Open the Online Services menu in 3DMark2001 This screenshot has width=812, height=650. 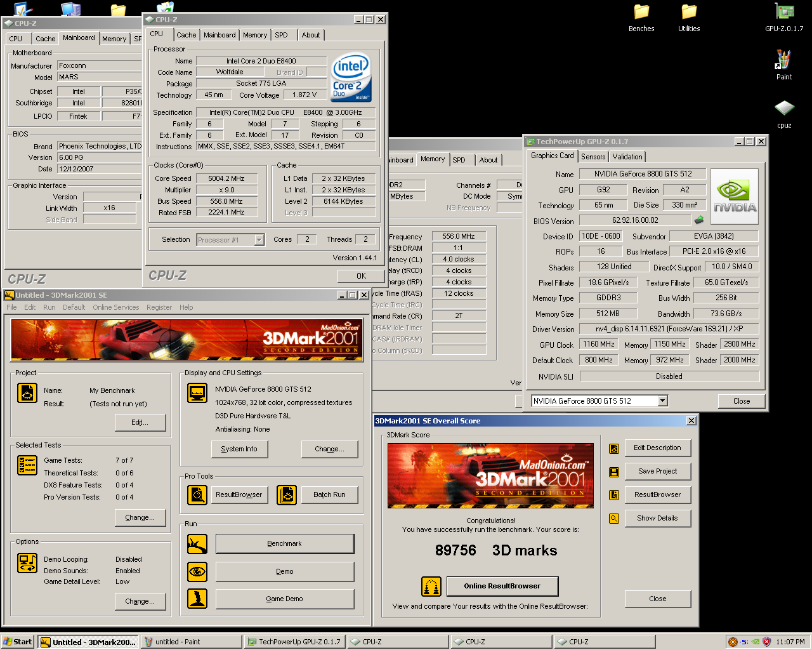(116, 307)
